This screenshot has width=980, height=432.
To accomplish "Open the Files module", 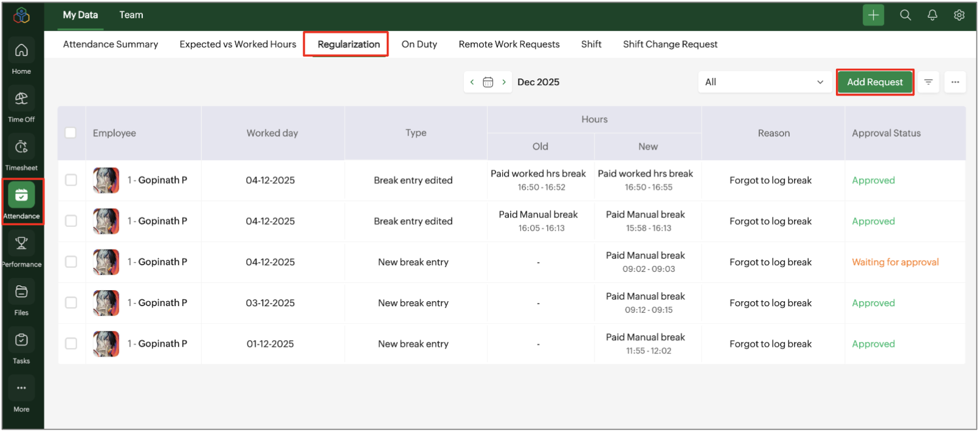I will pos(21,292).
